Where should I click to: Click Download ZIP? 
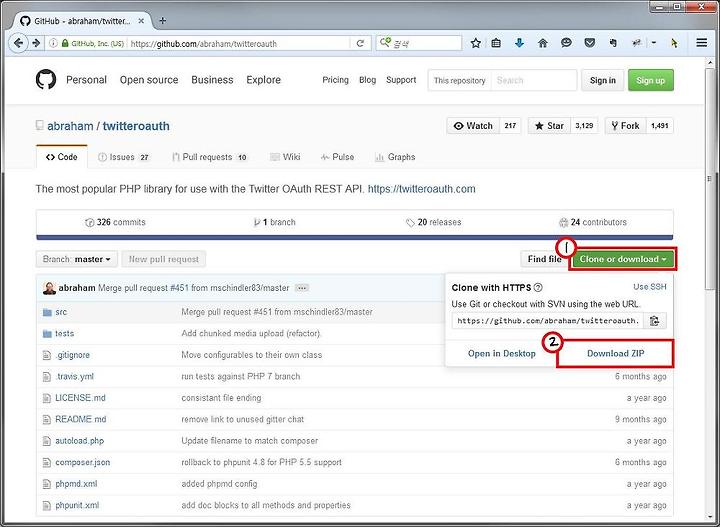pyautogui.click(x=615, y=353)
